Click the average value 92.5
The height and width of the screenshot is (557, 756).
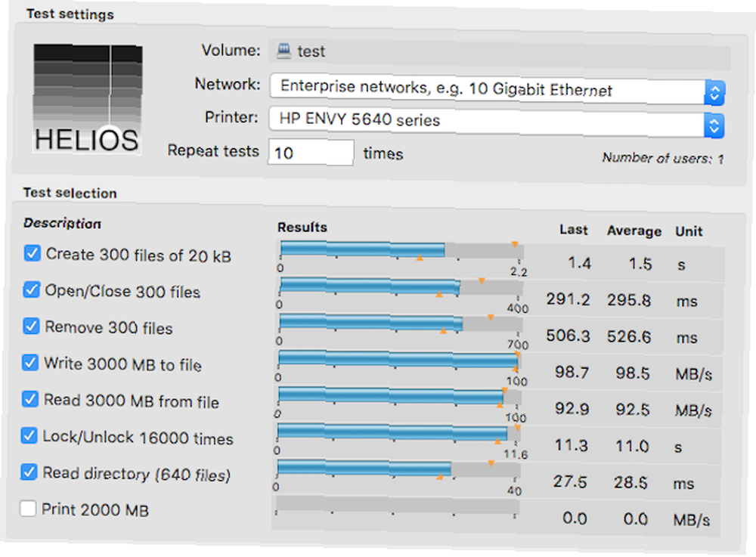pyautogui.click(x=632, y=410)
